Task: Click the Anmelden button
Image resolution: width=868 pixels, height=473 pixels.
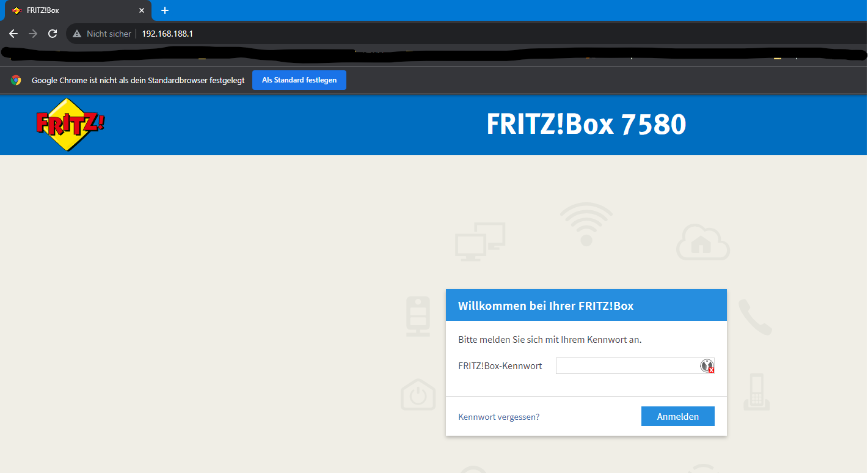Action: [678, 417]
